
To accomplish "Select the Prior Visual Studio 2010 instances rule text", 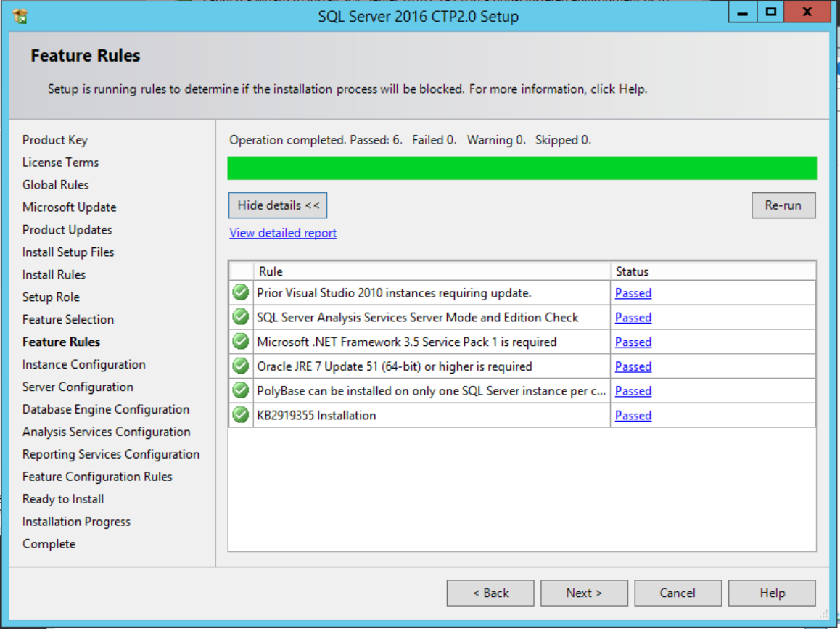I will pos(394,293).
